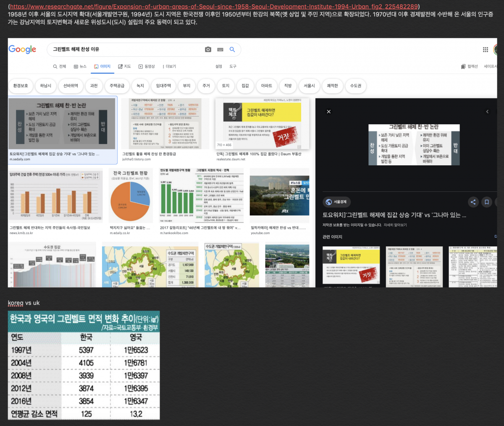Viewport: 504px width, 426px height.
Task: Switch to the 뉴스 tab
Action: 80,66
